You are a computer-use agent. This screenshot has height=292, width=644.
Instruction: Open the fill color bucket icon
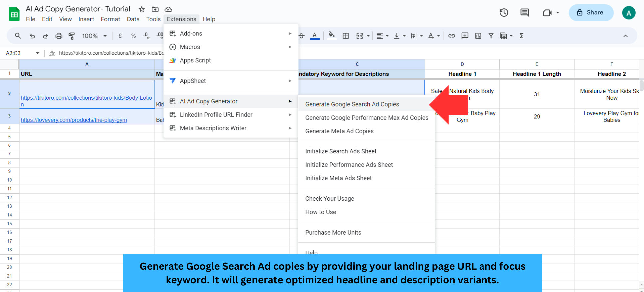[x=331, y=36]
